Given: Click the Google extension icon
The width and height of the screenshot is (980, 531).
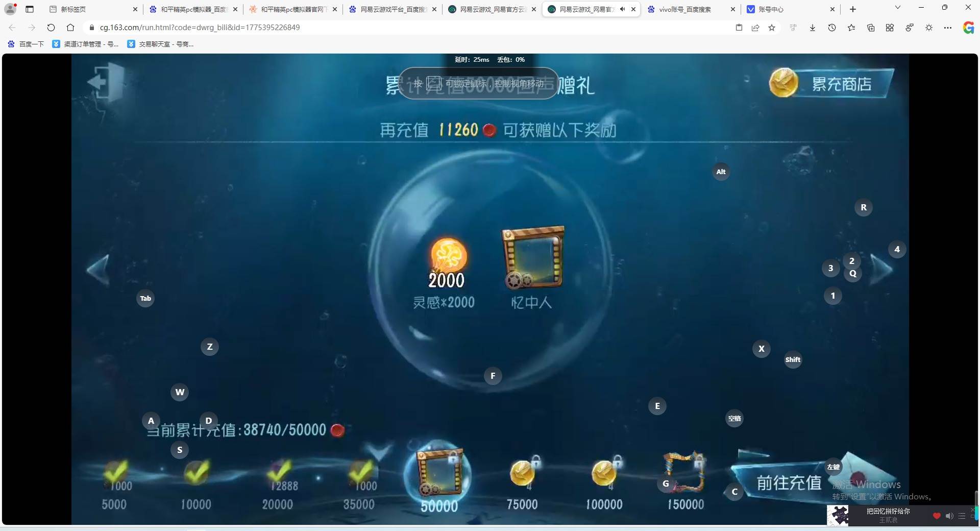Looking at the screenshot, I should [x=968, y=28].
